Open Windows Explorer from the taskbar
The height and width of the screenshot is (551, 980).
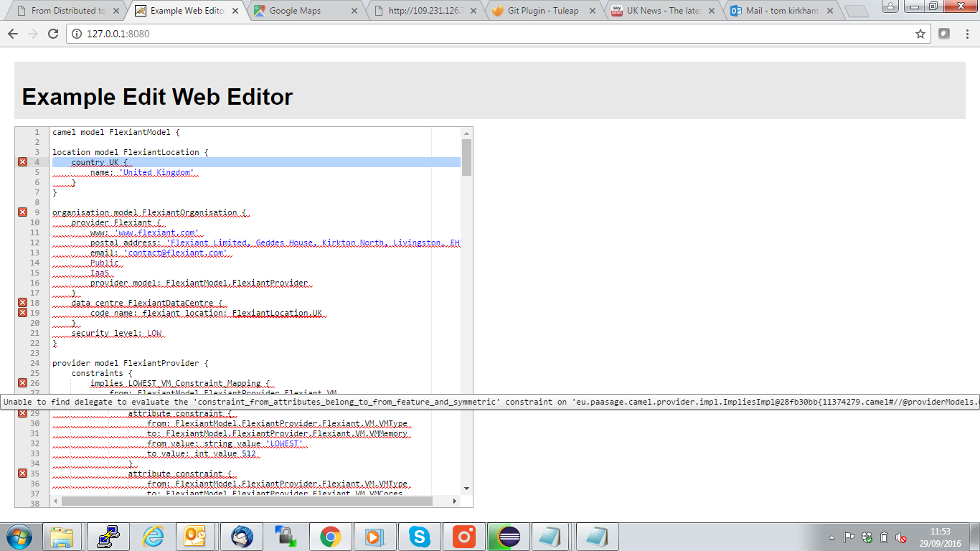(62, 537)
